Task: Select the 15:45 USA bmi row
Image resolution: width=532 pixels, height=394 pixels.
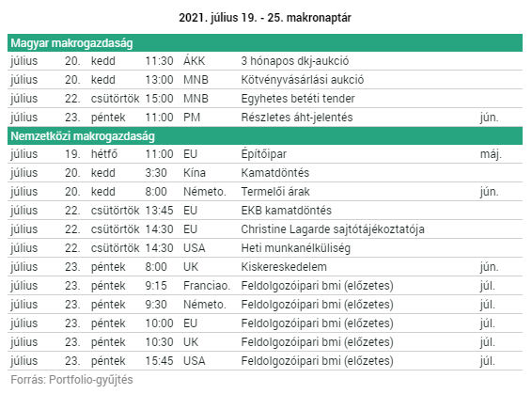Action: 265,361
